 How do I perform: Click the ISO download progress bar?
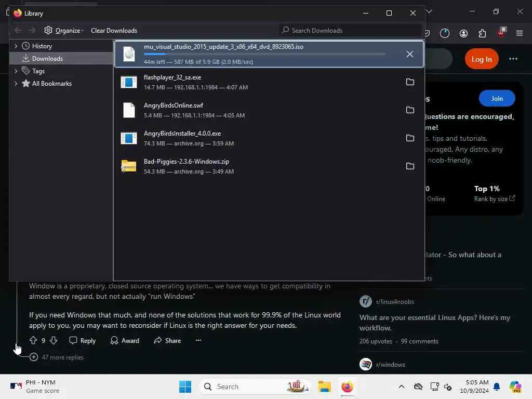(264, 54)
